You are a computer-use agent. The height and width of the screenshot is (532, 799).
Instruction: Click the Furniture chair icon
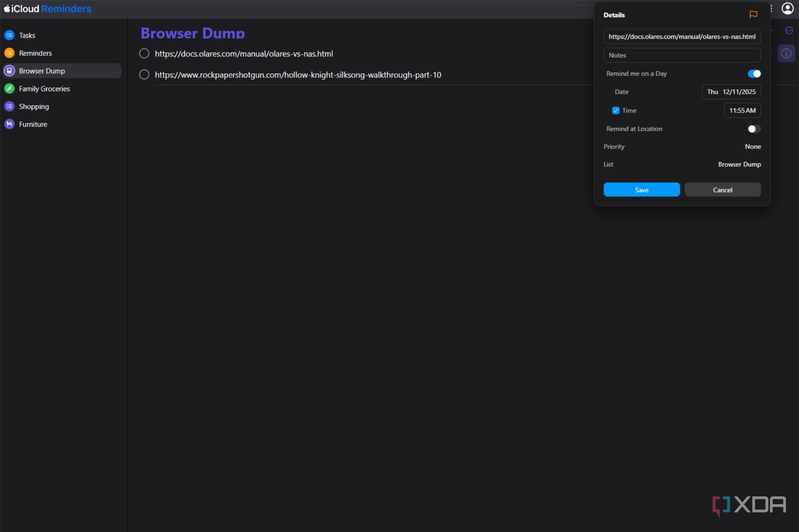(9, 124)
